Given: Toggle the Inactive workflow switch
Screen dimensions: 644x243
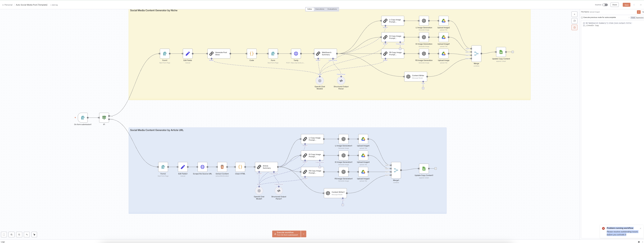Looking at the screenshot, I should coord(605,5).
